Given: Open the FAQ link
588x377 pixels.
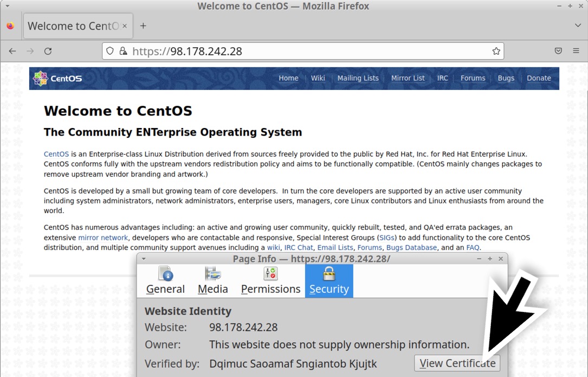Looking at the screenshot, I should tap(473, 248).
